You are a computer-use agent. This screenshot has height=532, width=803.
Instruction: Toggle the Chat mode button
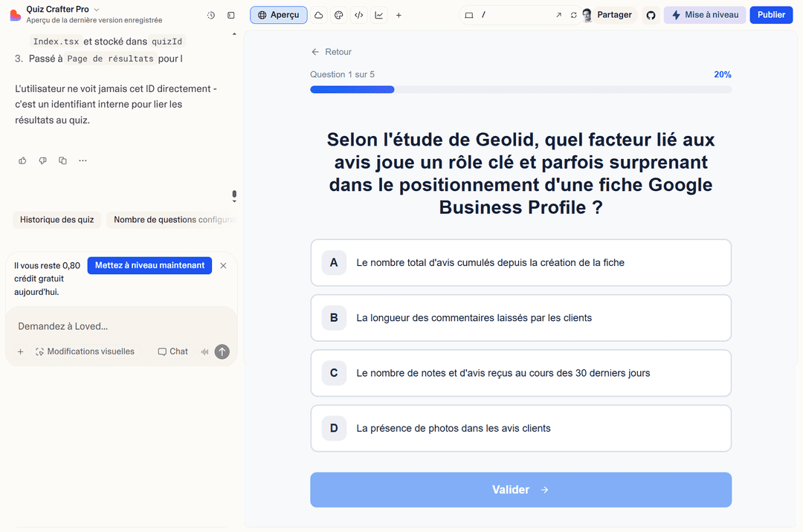pos(172,351)
